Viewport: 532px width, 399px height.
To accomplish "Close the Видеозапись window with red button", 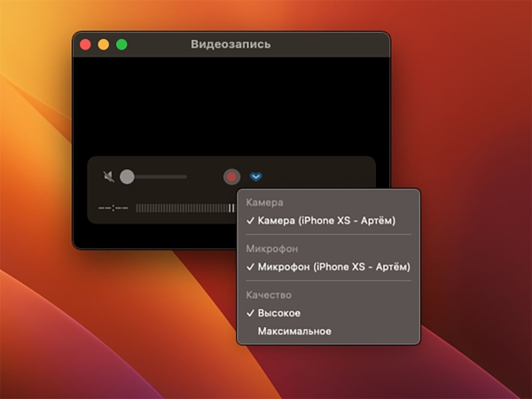I will coord(85,44).
